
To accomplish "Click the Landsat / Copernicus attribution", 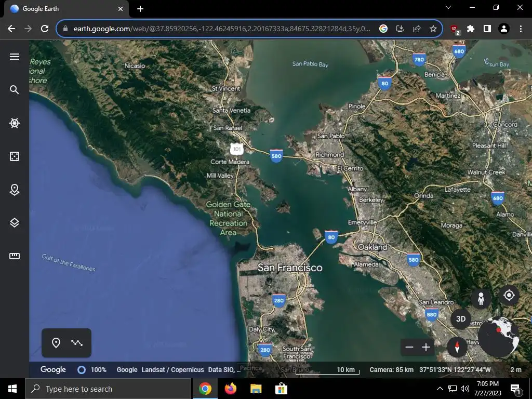I will pyautogui.click(x=172, y=370).
